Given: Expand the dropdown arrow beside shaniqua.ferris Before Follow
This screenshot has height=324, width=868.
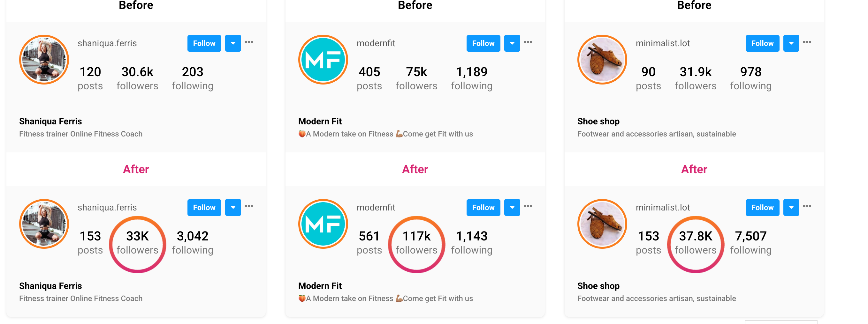Looking at the screenshot, I should pos(233,43).
